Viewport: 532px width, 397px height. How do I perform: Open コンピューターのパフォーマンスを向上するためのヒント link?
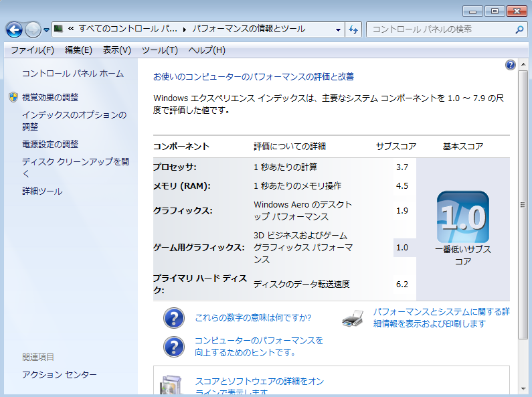(x=259, y=346)
